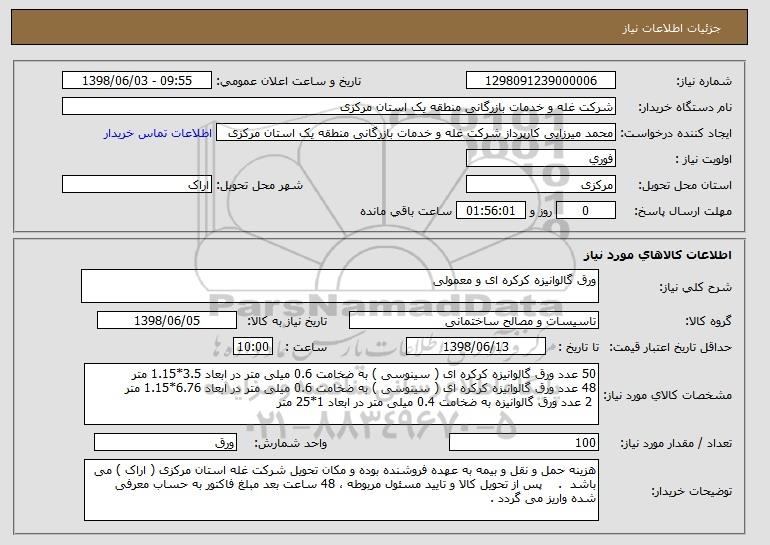The image size is (770, 545).
Task: Click the استان محل تحویل field مرکزی
Action: 541,185
